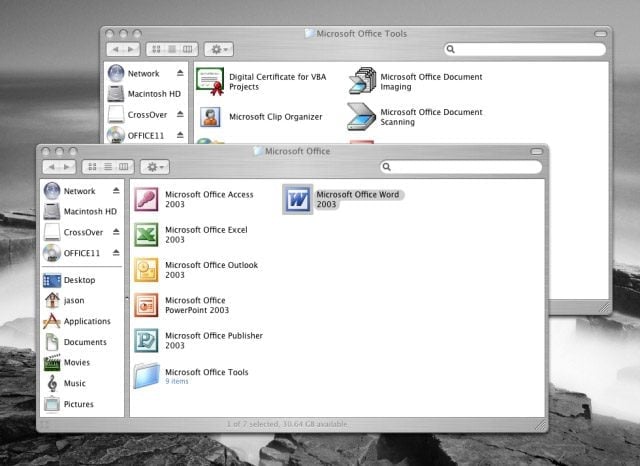Viewport: 640px width, 466px height.
Task: Open Applications in the sidebar
Action: click(x=77, y=321)
